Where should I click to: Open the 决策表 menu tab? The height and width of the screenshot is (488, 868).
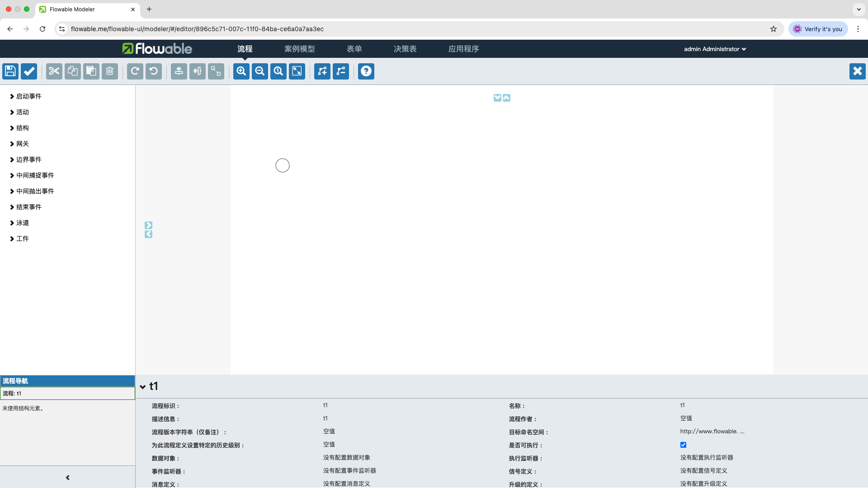pyautogui.click(x=406, y=49)
